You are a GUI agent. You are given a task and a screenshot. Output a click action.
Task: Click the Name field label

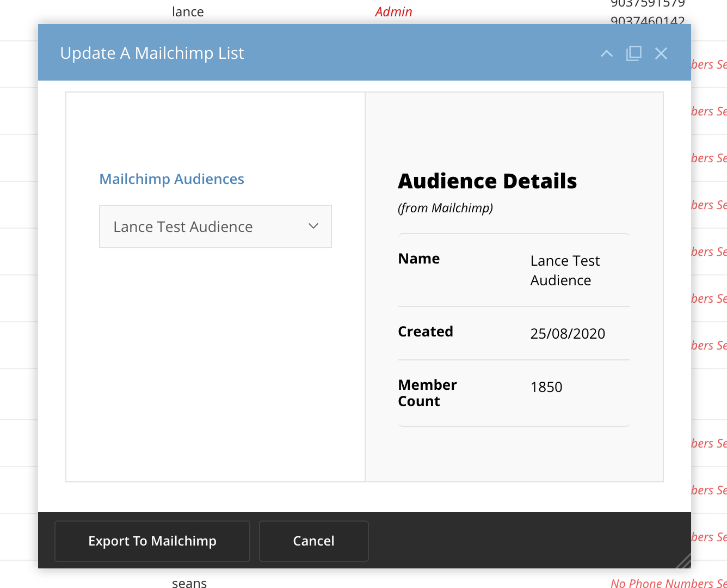(x=419, y=259)
